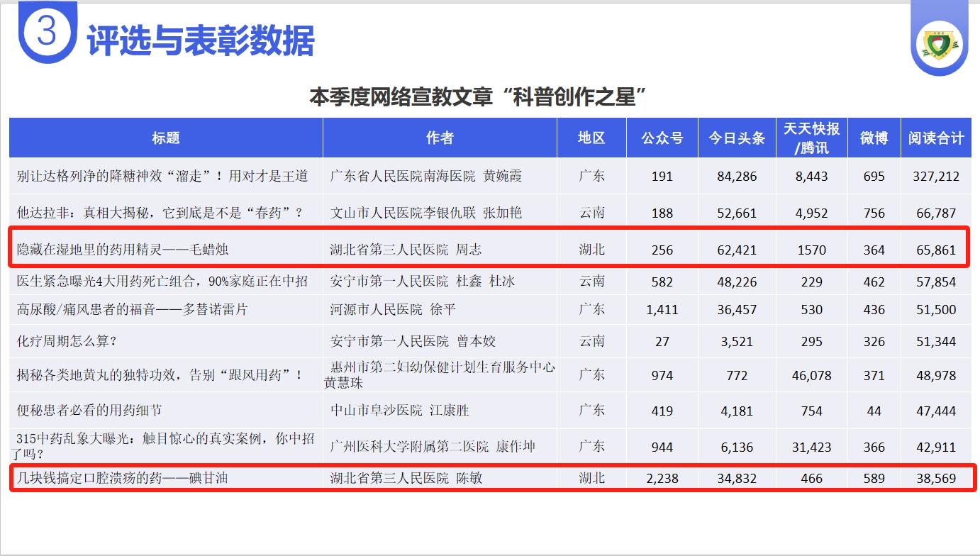Click 今日头条 value 62,421
The width and height of the screenshot is (980, 556).
tap(737, 250)
